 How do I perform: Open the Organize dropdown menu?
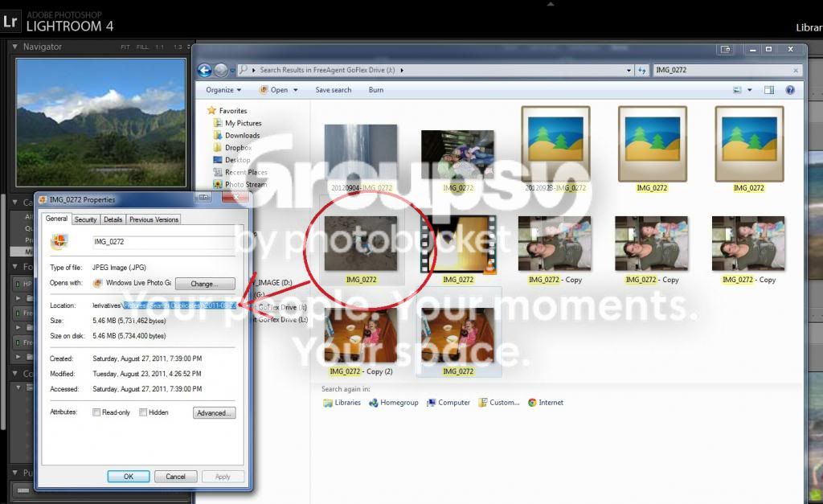click(223, 90)
